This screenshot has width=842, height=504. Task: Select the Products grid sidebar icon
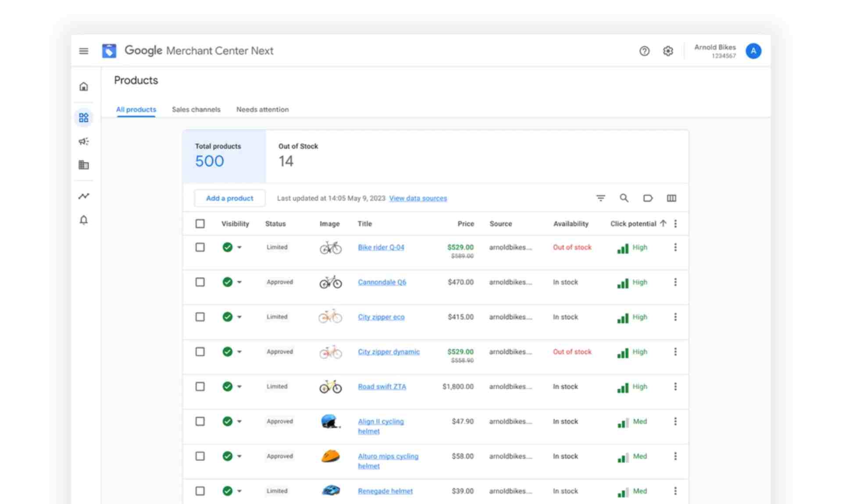pos(83,117)
